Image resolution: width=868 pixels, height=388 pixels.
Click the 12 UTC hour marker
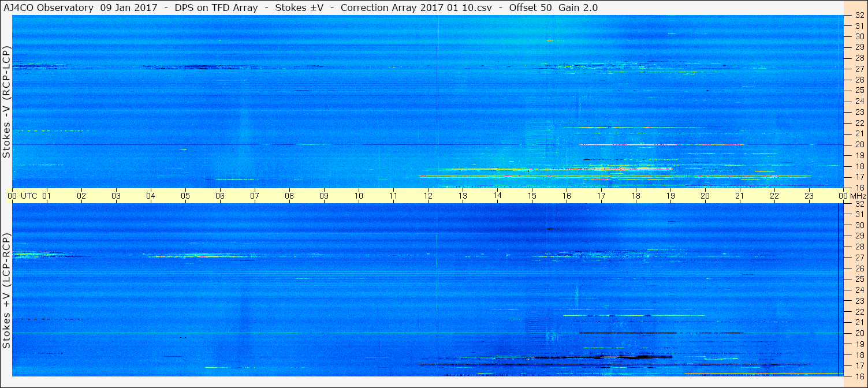click(x=428, y=196)
